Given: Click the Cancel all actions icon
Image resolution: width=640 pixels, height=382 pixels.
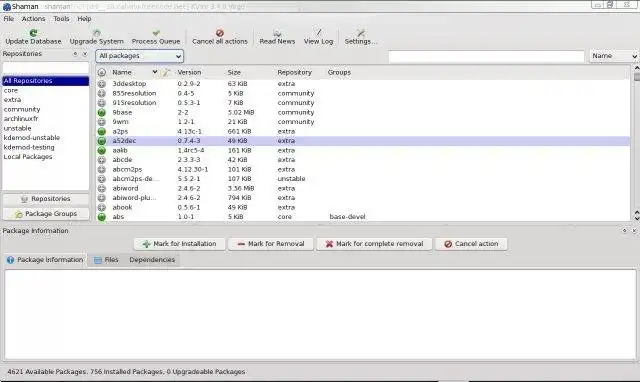Looking at the screenshot, I should click(220, 33).
